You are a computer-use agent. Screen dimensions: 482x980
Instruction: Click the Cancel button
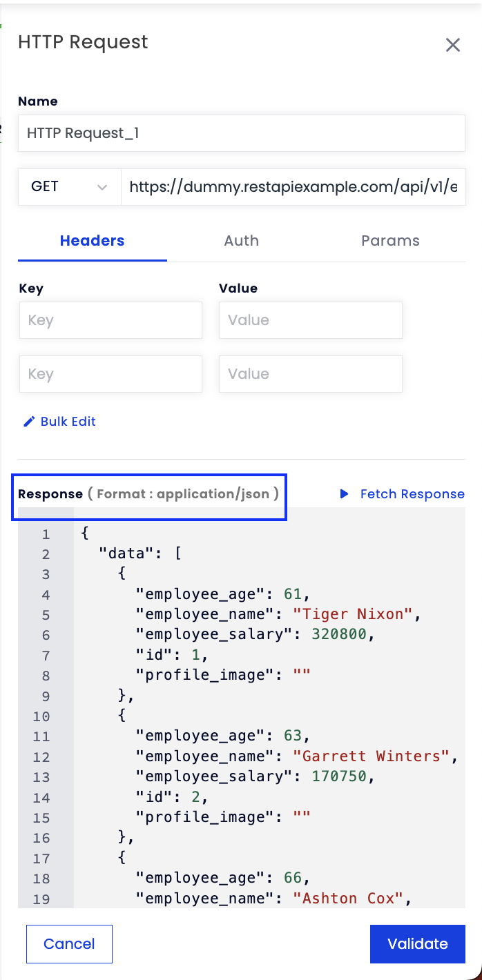pos(69,944)
